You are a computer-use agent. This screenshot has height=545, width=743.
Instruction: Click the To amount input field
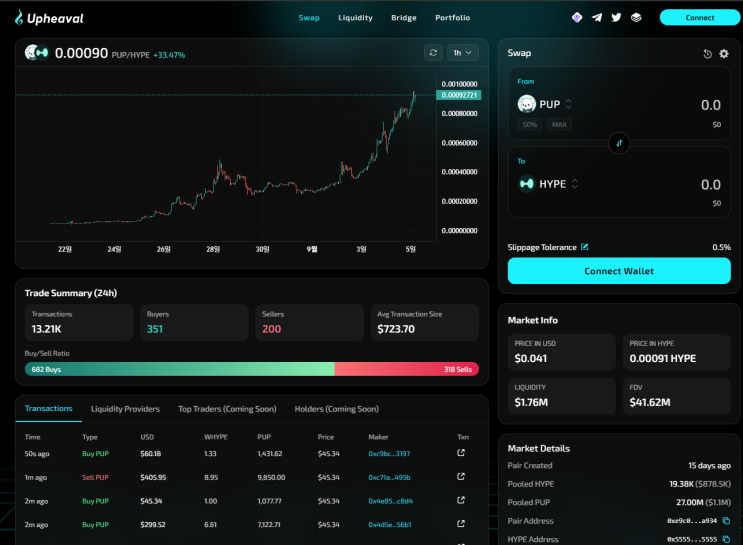tap(710, 184)
